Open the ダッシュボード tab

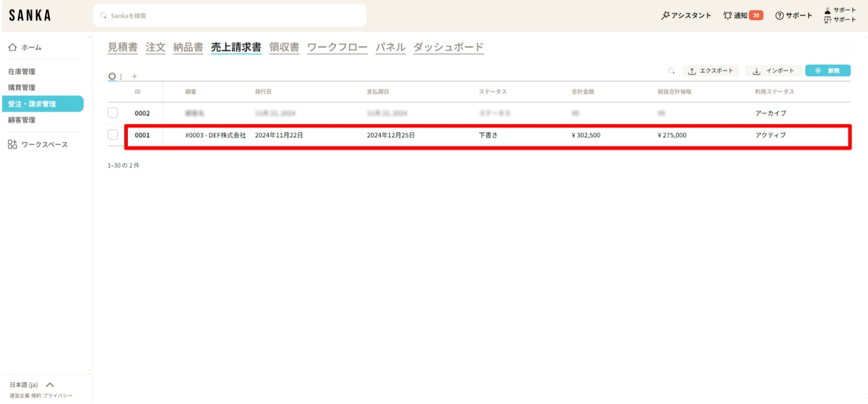click(448, 48)
